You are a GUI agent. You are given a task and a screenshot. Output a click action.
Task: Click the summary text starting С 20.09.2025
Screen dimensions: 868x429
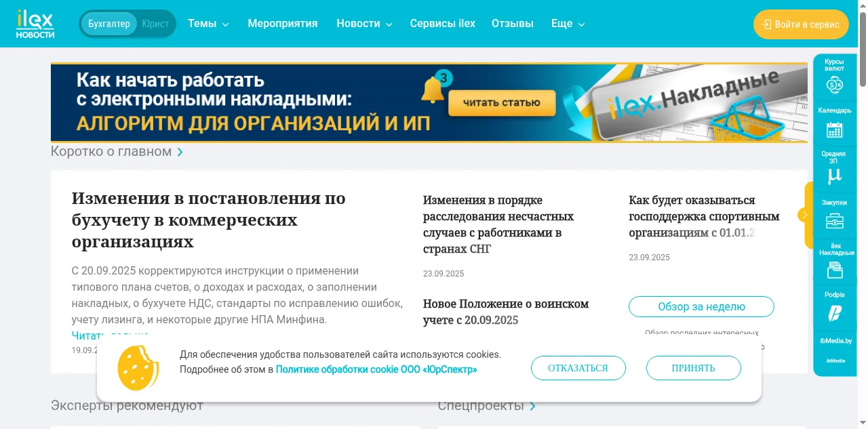237,295
